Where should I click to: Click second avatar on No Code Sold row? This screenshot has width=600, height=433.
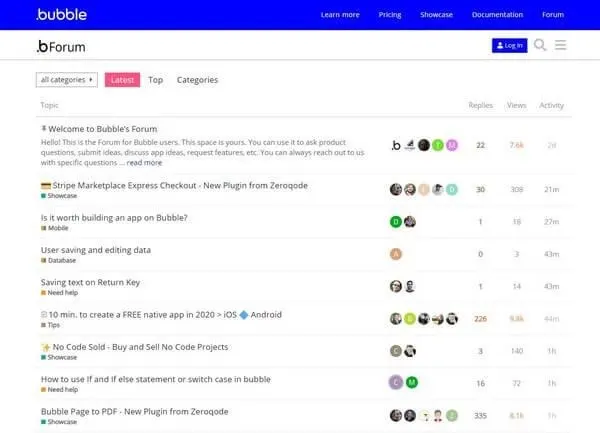(x=410, y=351)
